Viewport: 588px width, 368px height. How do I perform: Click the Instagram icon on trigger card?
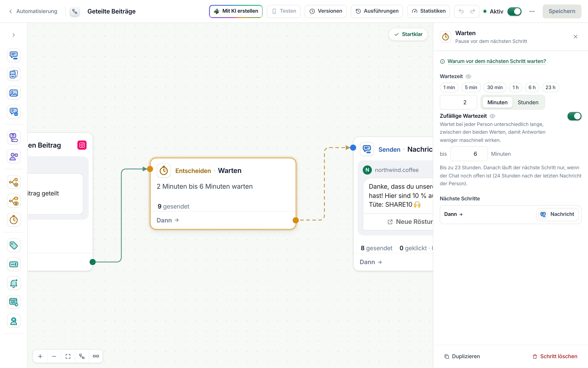pyautogui.click(x=82, y=145)
